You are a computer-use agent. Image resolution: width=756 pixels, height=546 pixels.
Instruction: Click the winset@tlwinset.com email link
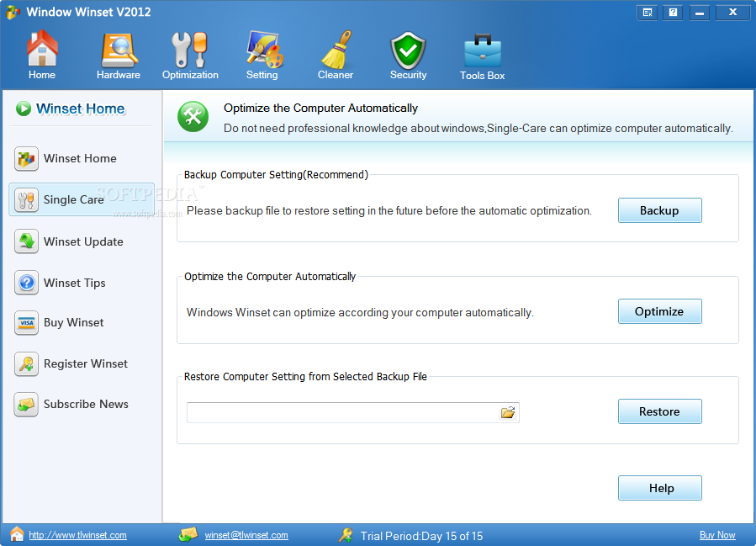[246, 535]
